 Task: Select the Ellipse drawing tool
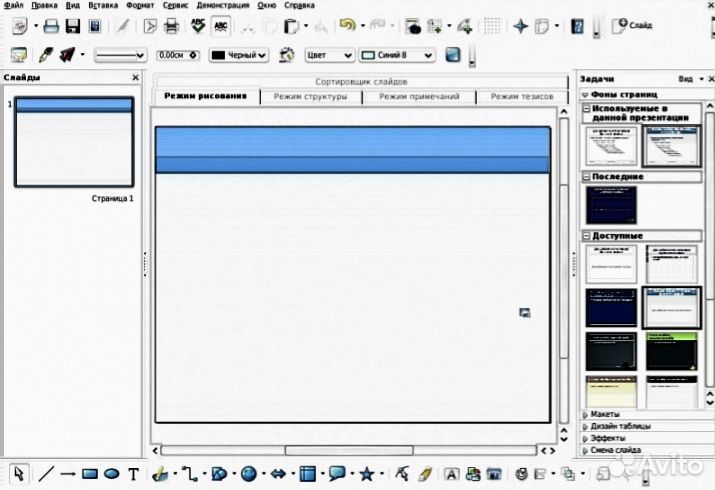[x=111, y=474]
